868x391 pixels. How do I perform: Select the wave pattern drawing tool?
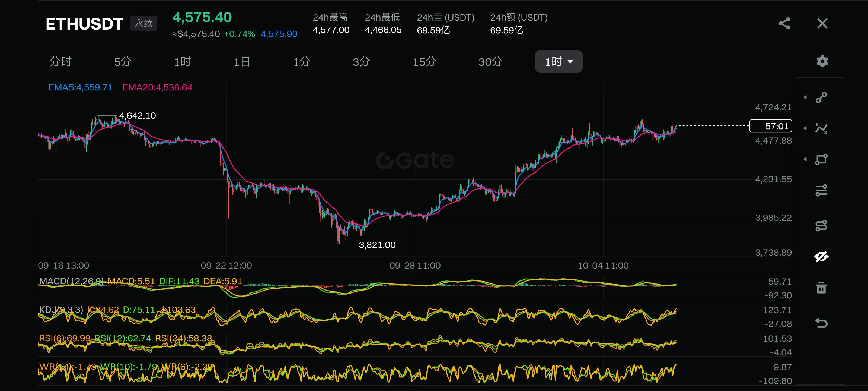821,128
